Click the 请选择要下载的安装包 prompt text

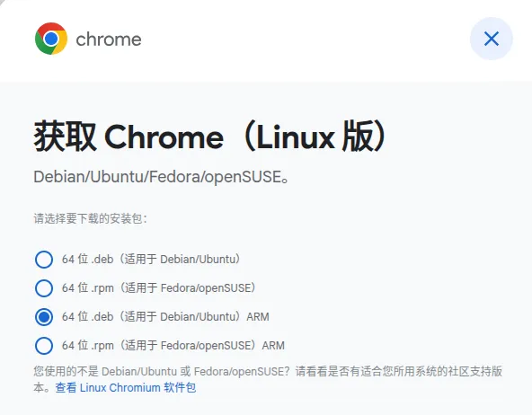tap(91, 218)
